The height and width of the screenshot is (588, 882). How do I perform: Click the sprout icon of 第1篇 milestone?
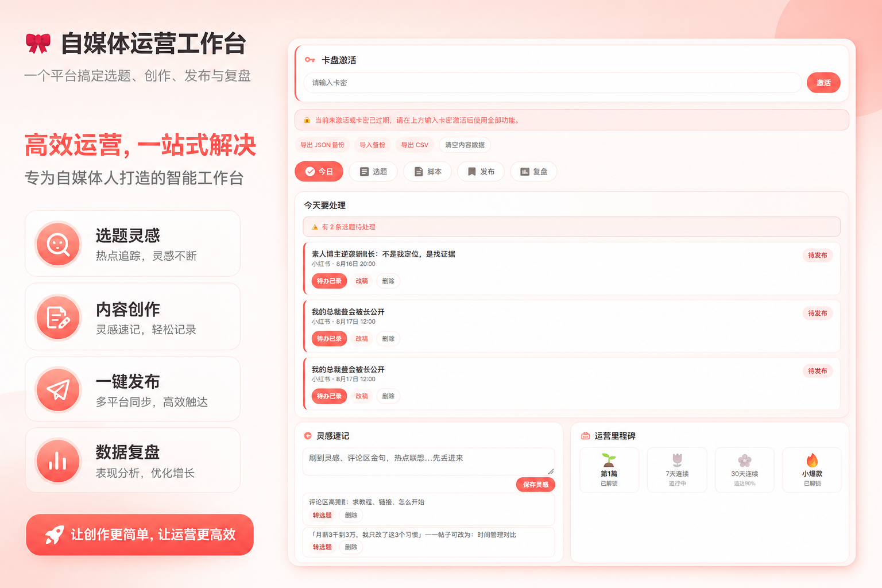click(x=609, y=460)
